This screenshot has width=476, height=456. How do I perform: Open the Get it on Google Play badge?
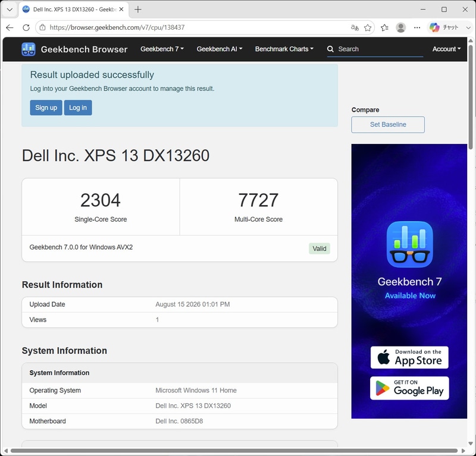tap(409, 388)
